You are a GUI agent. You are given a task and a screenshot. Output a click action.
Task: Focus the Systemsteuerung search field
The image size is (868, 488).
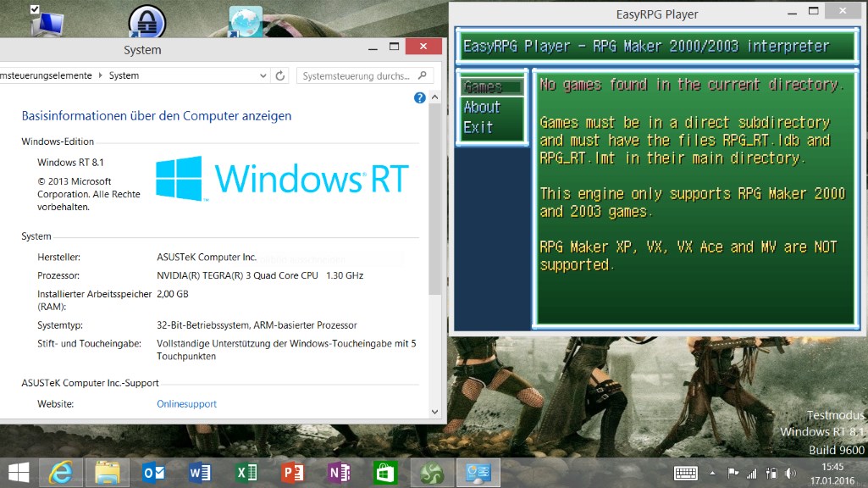point(357,76)
